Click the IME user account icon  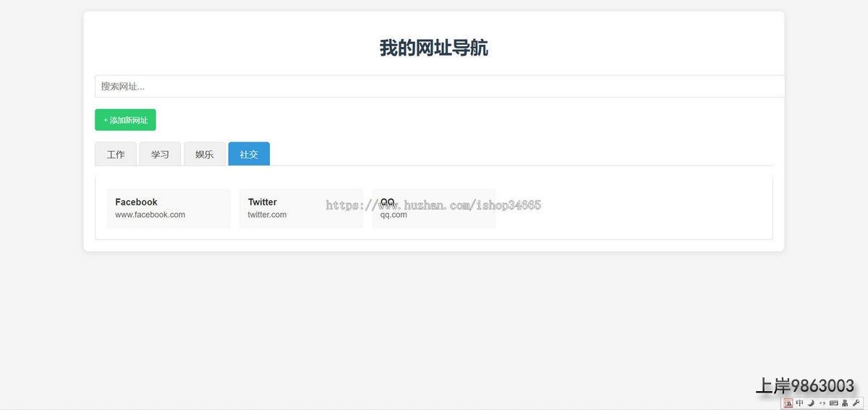point(844,403)
